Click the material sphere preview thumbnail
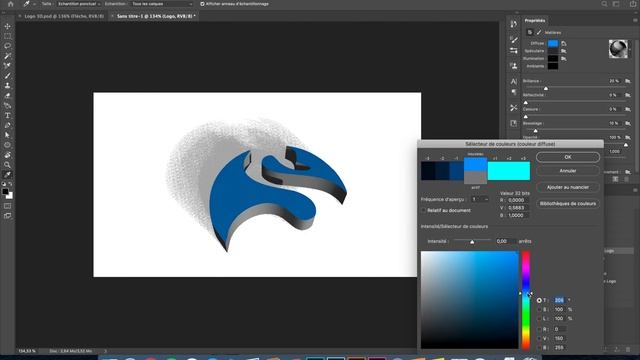Viewport: 640px width, 360px height. [618, 49]
